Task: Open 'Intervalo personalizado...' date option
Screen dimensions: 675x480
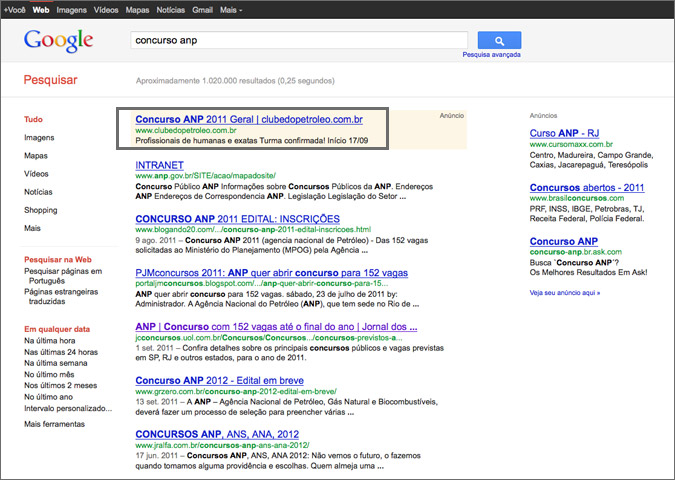Action: (68, 409)
